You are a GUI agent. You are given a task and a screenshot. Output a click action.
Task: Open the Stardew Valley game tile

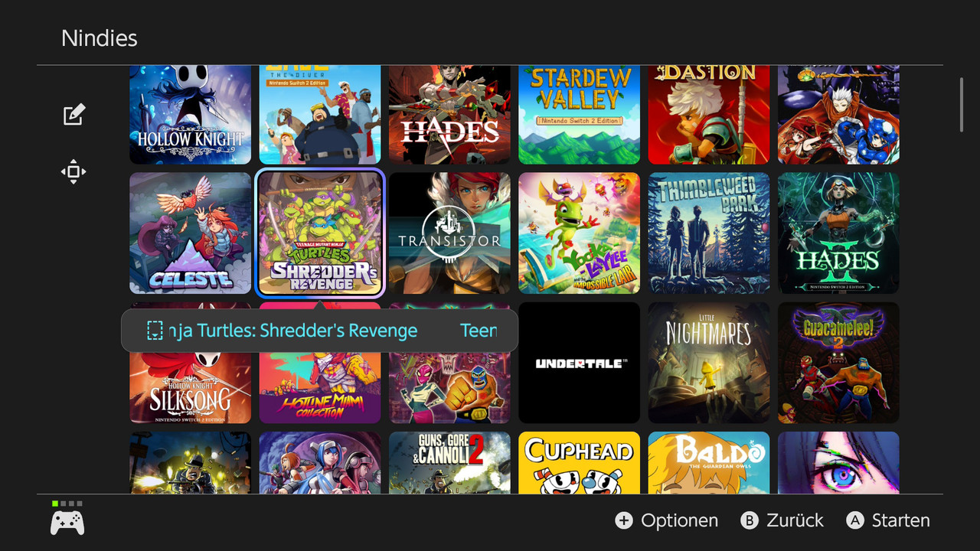coord(580,115)
